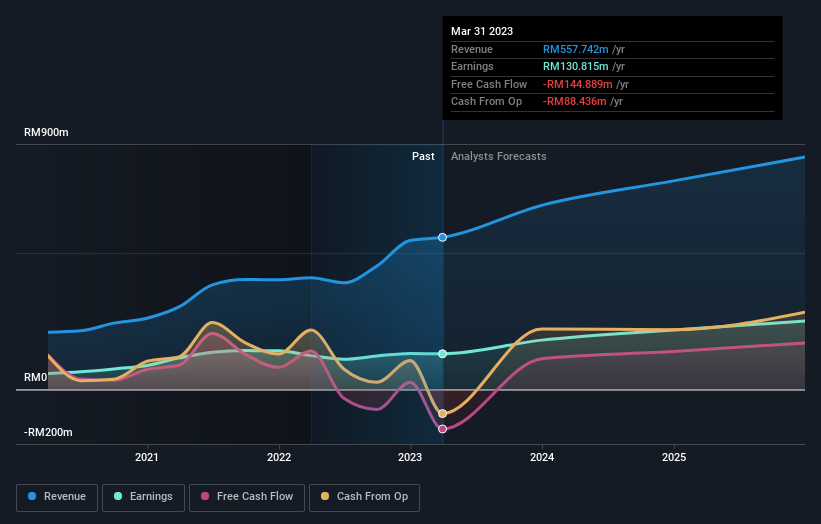This screenshot has width=821, height=524.
Task: Click the RM900m y-axis label
Action: click(x=46, y=132)
